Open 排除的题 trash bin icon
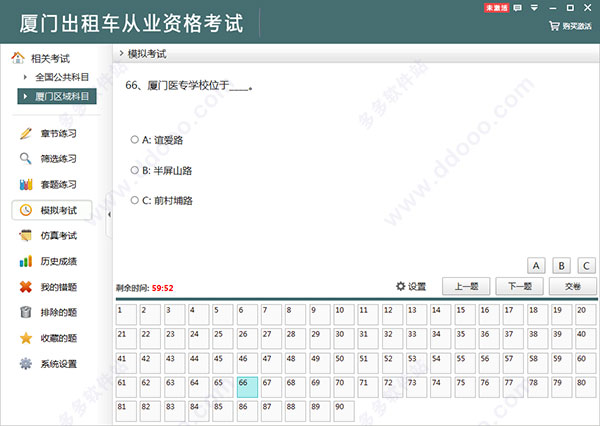The height and width of the screenshot is (426, 600). 26,312
